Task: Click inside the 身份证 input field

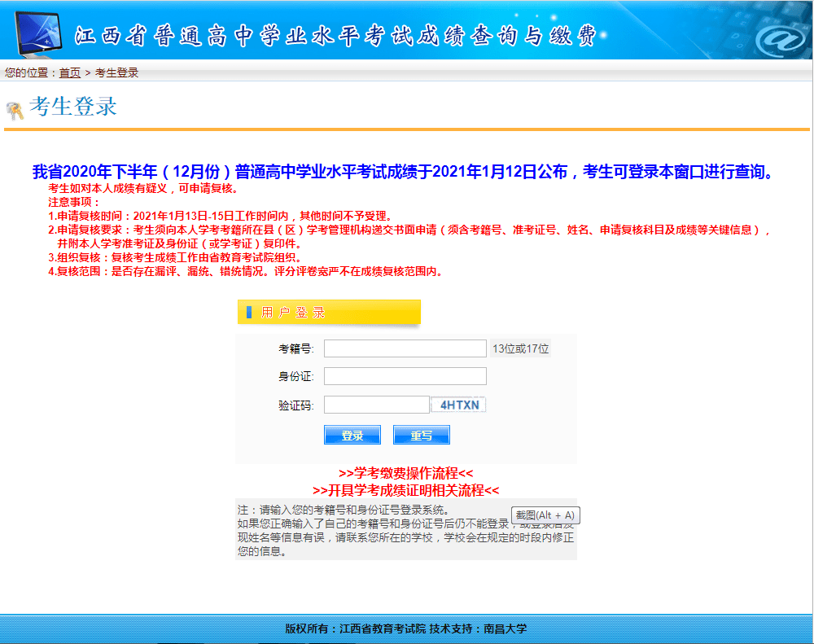Action: coord(405,375)
